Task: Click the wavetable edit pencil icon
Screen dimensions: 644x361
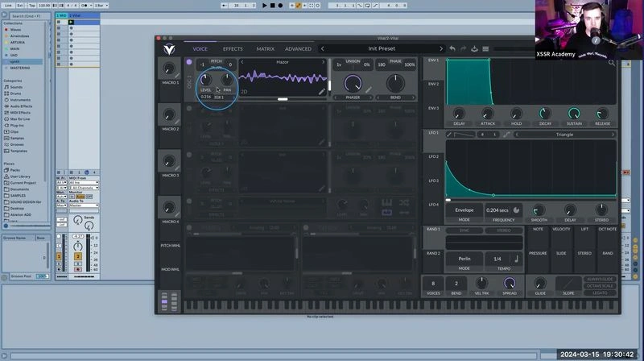Action: [x=321, y=92]
